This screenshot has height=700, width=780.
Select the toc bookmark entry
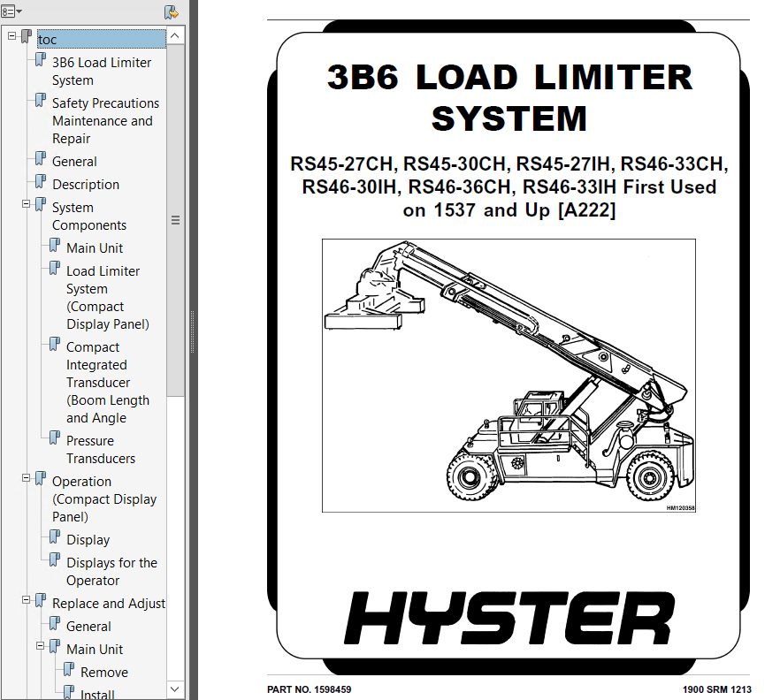pos(102,39)
